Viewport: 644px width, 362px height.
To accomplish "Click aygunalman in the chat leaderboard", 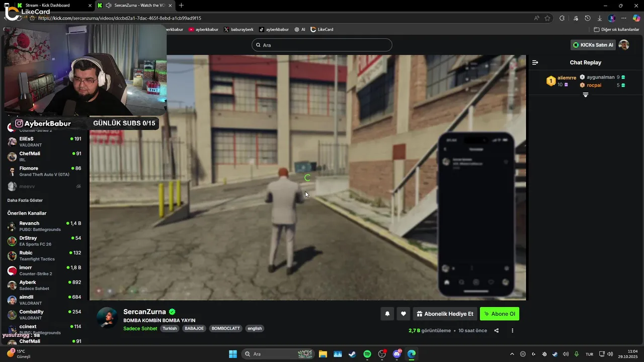I will pyautogui.click(x=601, y=77).
